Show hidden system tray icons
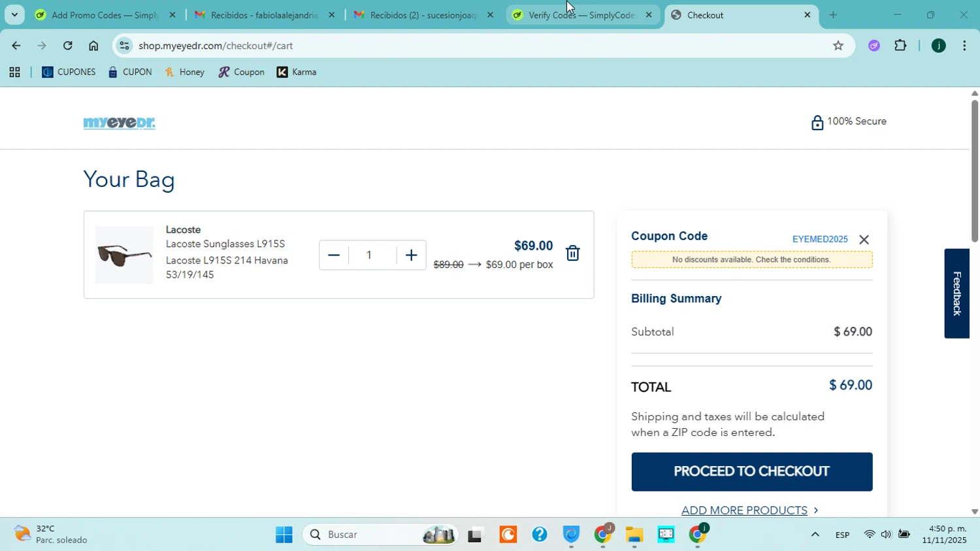Screen dimensions: 980x551 click(x=815, y=535)
